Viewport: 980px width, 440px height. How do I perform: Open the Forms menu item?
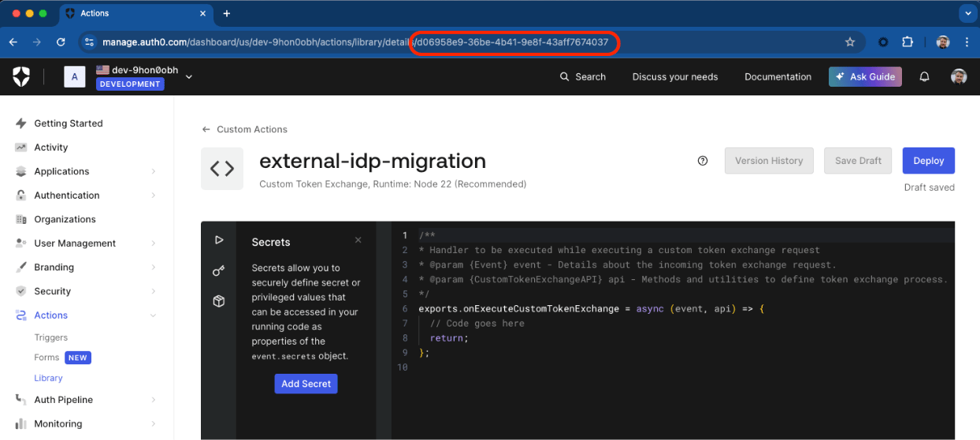coord(46,357)
